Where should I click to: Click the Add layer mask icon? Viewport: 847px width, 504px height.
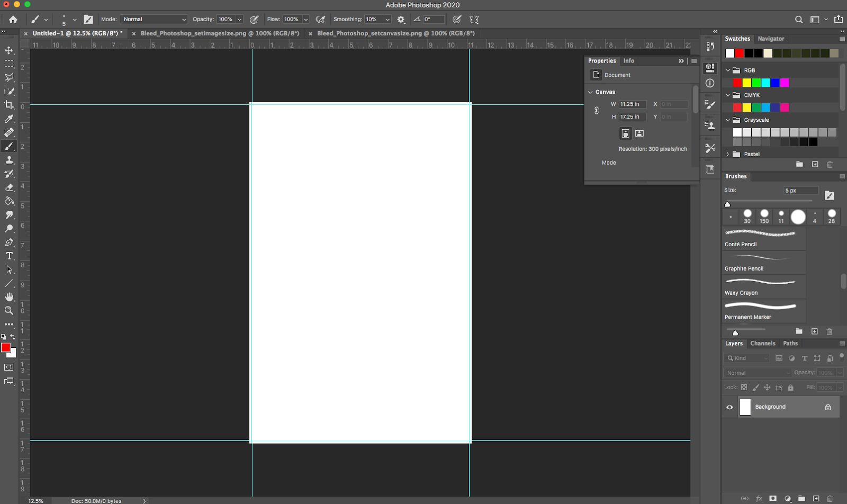tap(773, 498)
